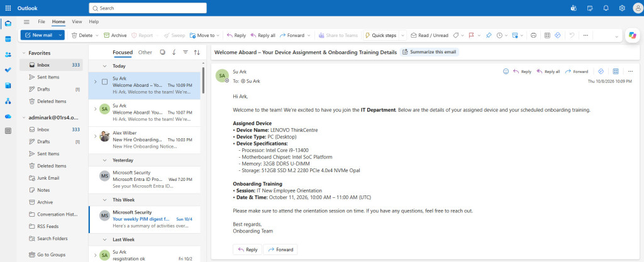This screenshot has width=644, height=262.
Task: Click Read / Unread button
Action: [x=430, y=35]
